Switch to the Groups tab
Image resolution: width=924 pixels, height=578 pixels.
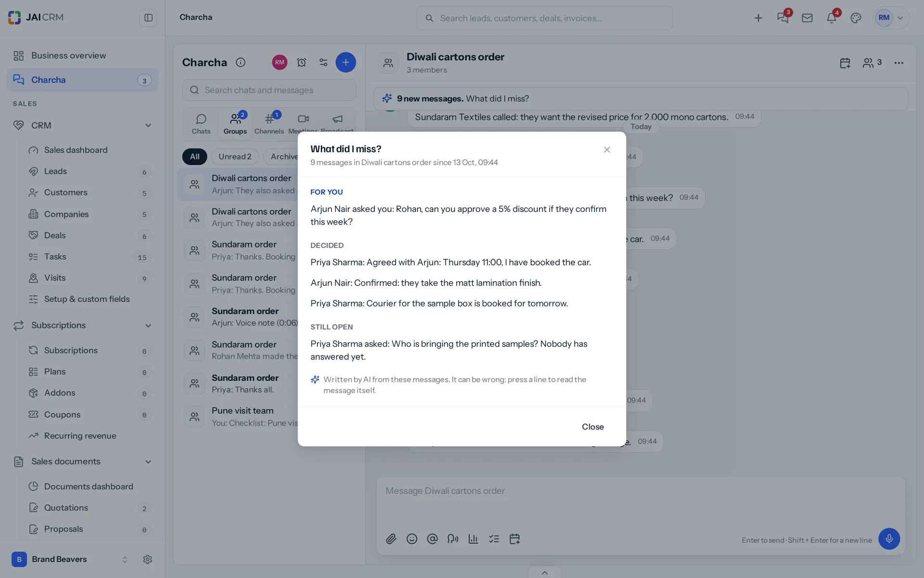click(235, 124)
